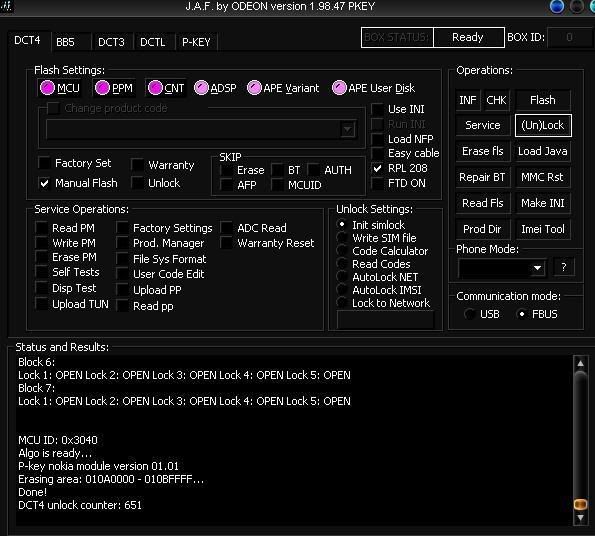The image size is (595, 536).
Task: Enable the Factory Settings service checkbox
Action: [x=122, y=228]
